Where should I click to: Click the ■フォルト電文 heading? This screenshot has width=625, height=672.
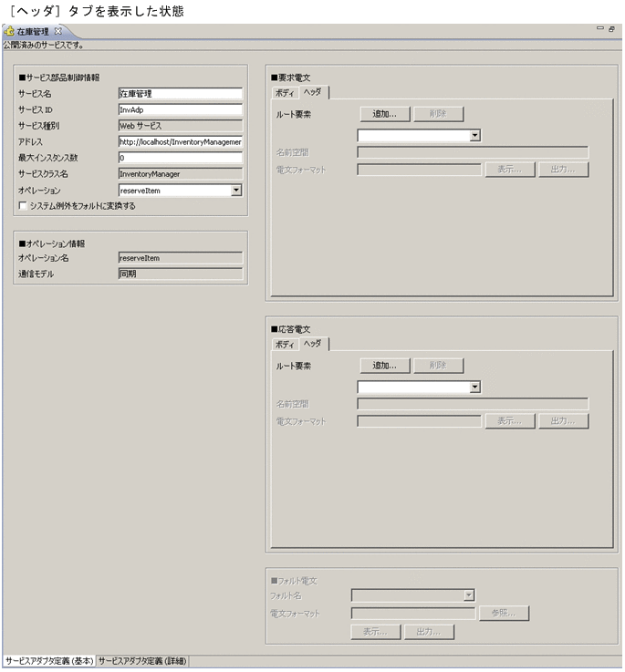(294, 581)
